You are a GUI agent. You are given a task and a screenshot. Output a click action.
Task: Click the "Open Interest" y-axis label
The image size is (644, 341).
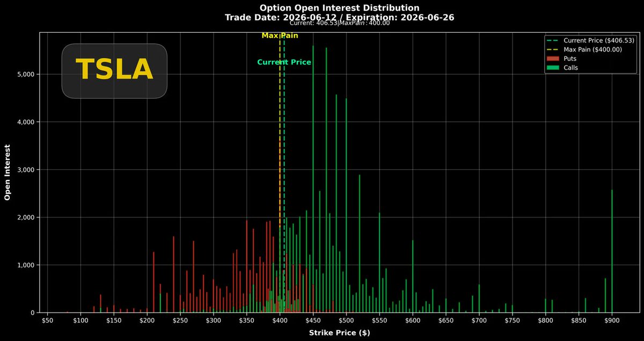pyautogui.click(x=8, y=172)
